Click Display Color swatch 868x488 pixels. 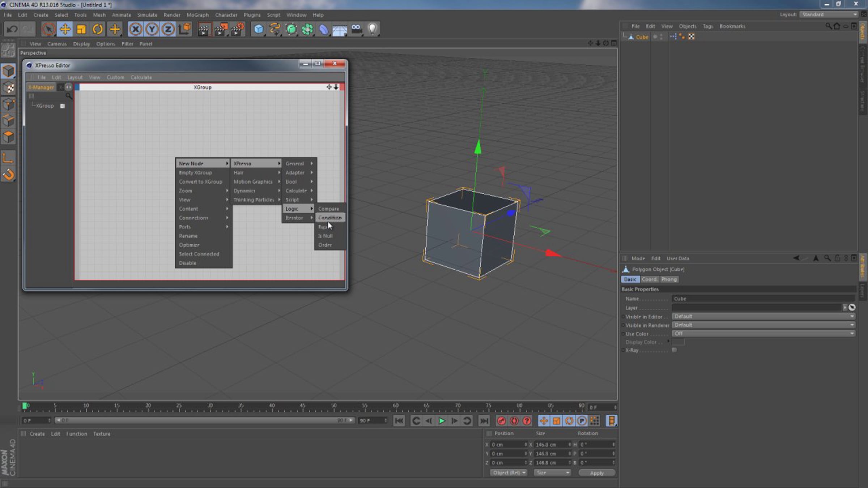click(x=678, y=342)
